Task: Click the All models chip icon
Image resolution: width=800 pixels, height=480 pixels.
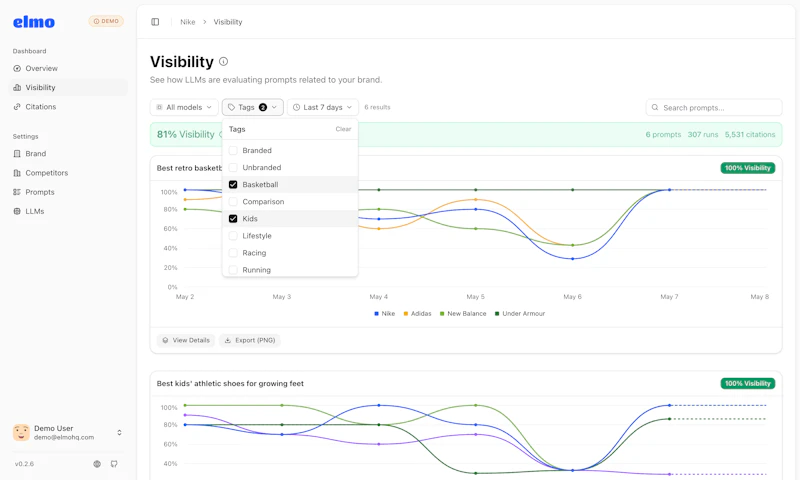Action: pyautogui.click(x=159, y=107)
